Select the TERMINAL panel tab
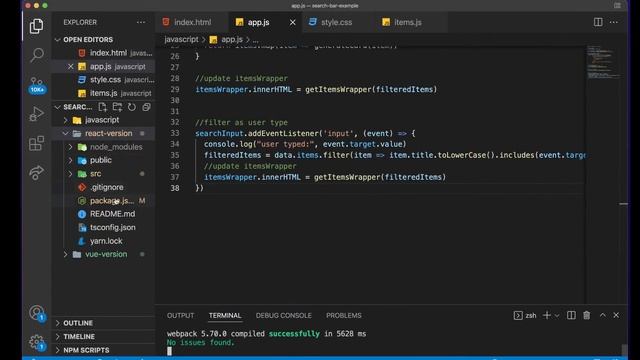The width and height of the screenshot is (640, 360). point(225,316)
